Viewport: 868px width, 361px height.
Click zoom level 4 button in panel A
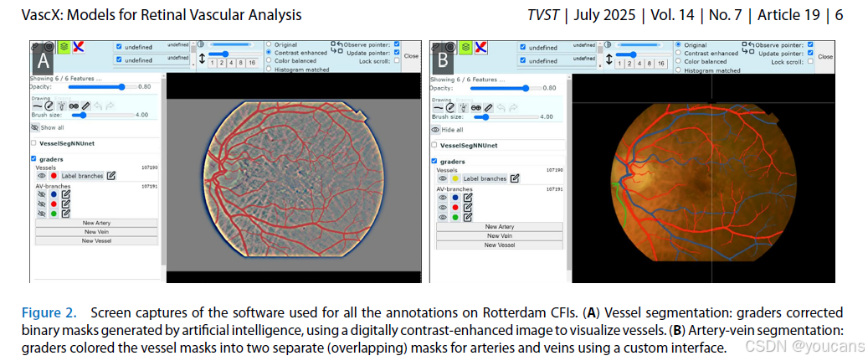231,63
